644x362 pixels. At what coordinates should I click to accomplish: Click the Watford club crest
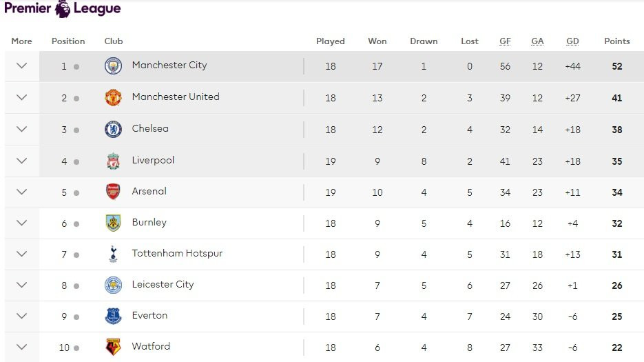(113, 348)
